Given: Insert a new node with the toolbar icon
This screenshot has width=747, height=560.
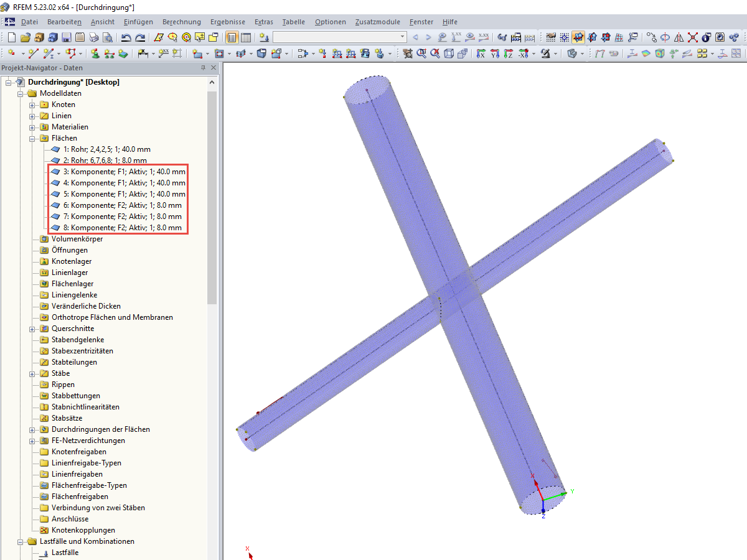Looking at the screenshot, I should click(x=11, y=54).
